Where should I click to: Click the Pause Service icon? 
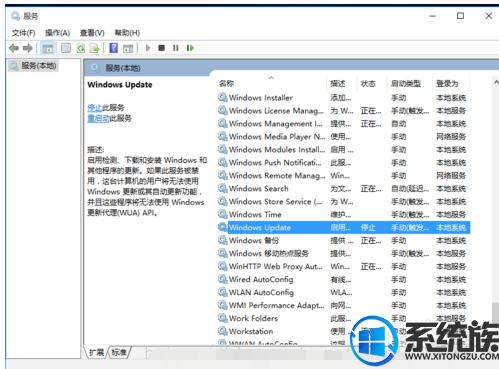click(176, 48)
